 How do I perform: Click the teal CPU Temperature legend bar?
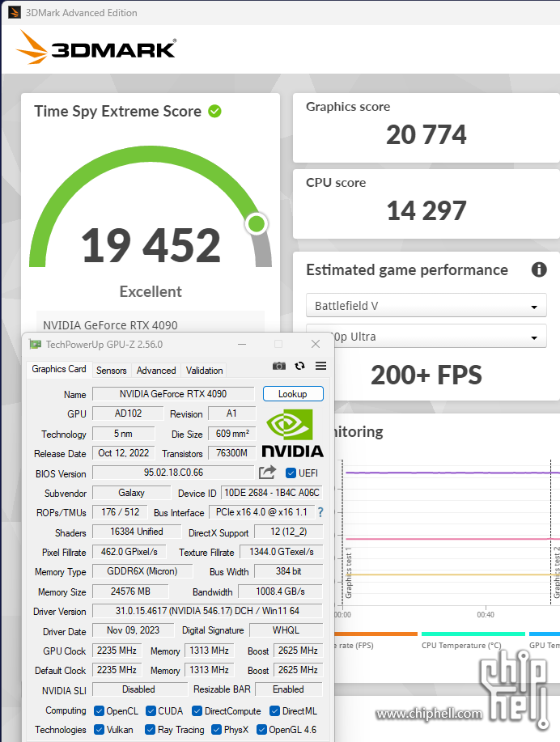[x=473, y=634]
